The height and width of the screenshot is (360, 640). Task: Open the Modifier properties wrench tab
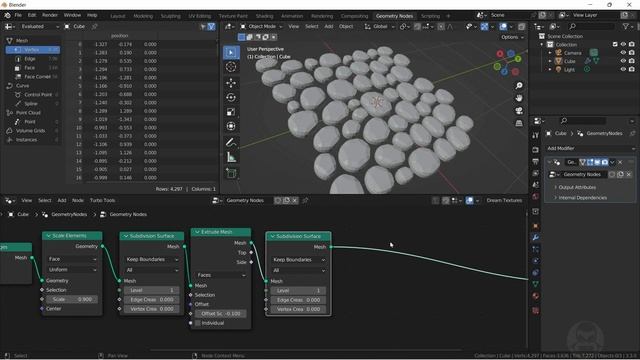pos(536,237)
